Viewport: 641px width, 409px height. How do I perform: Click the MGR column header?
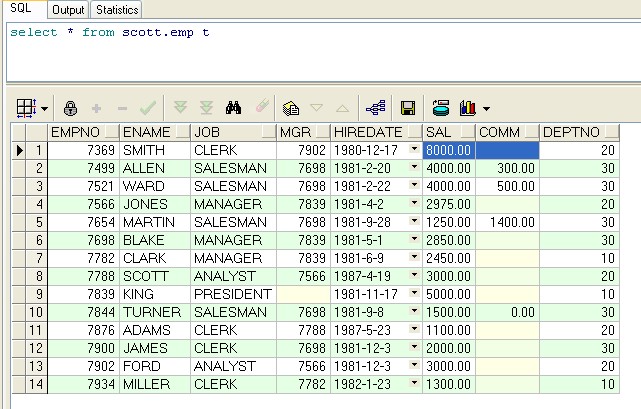pos(303,132)
